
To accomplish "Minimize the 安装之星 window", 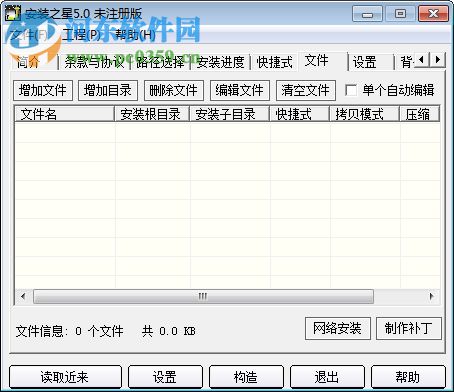I will click(367, 14).
